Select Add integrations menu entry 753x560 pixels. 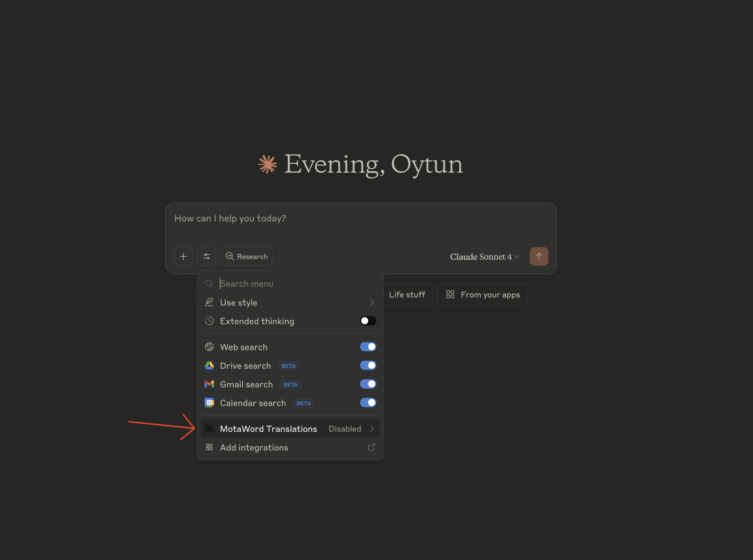point(254,447)
